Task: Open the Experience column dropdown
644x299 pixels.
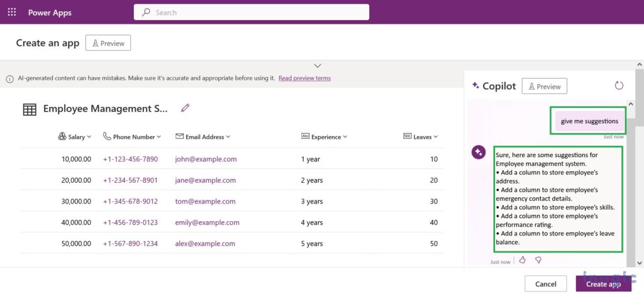Action: 345,137
